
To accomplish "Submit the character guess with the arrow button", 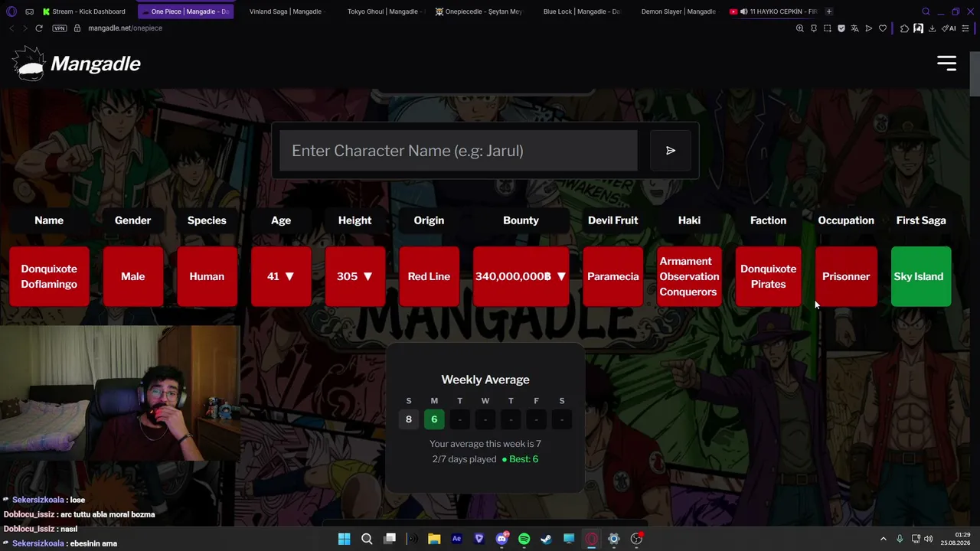I will tap(671, 151).
